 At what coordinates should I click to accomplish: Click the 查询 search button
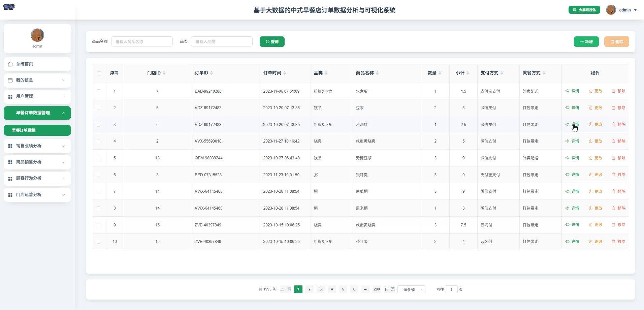[x=272, y=42]
